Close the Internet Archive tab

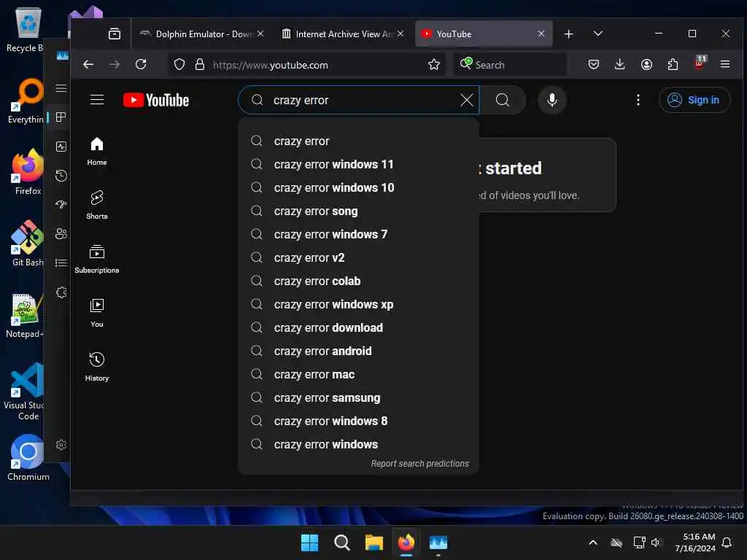click(x=400, y=34)
